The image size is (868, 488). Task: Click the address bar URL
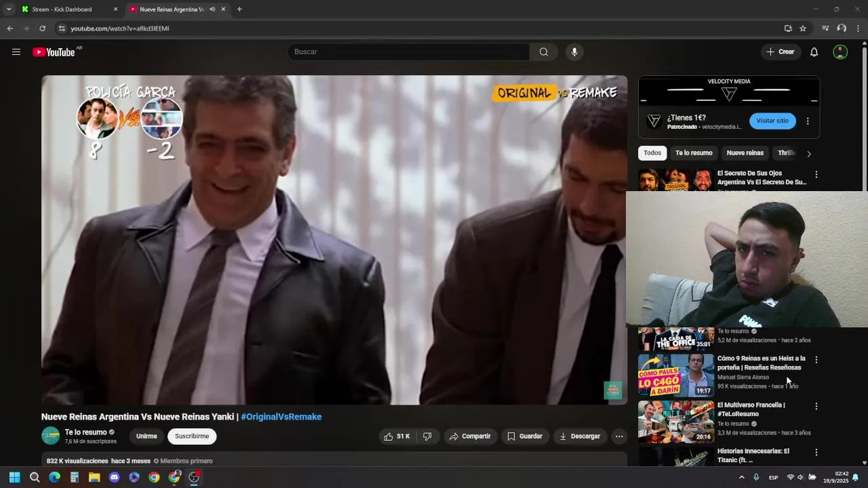point(120,28)
